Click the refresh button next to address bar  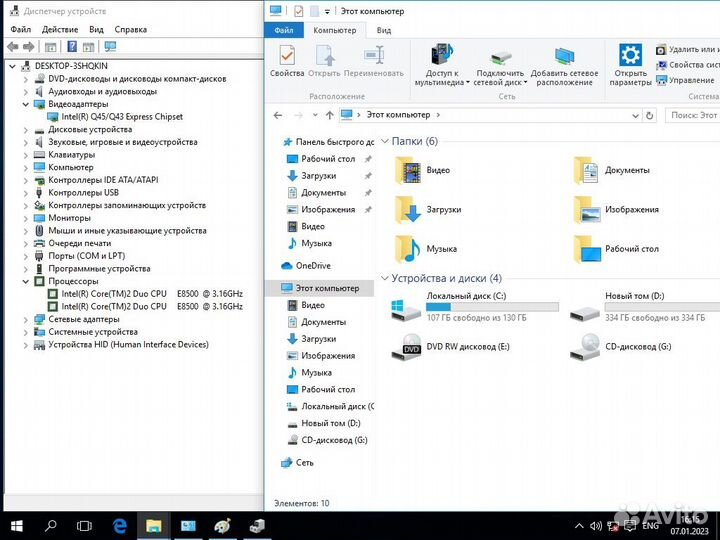649,115
